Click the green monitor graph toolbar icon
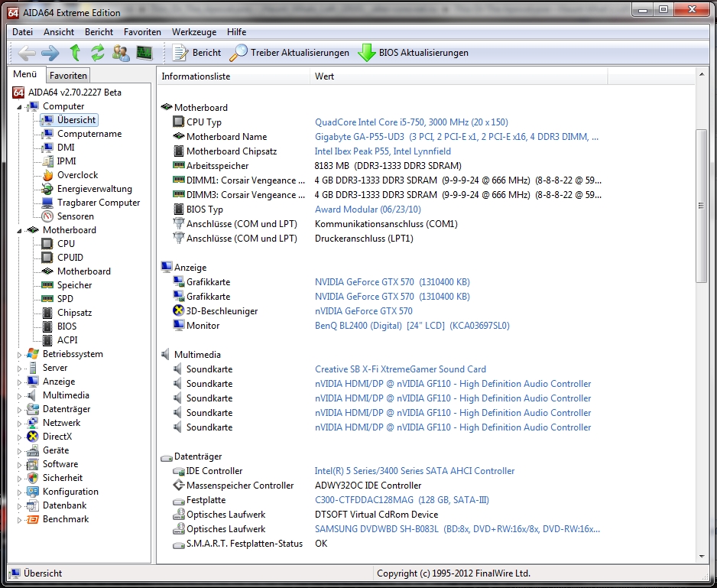The image size is (717, 588). [144, 53]
